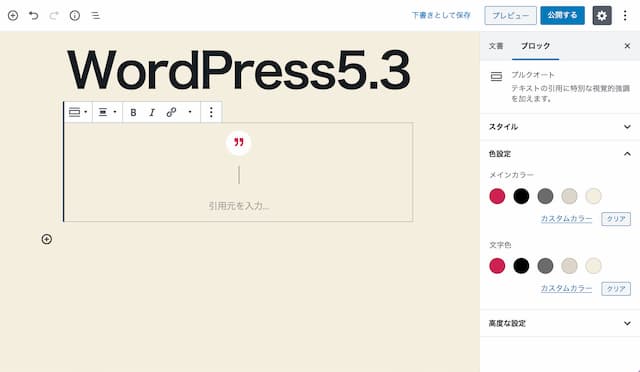Select dark gray swatch under 文字色
Image resolution: width=640 pixels, height=372 pixels.
pyautogui.click(x=545, y=266)
